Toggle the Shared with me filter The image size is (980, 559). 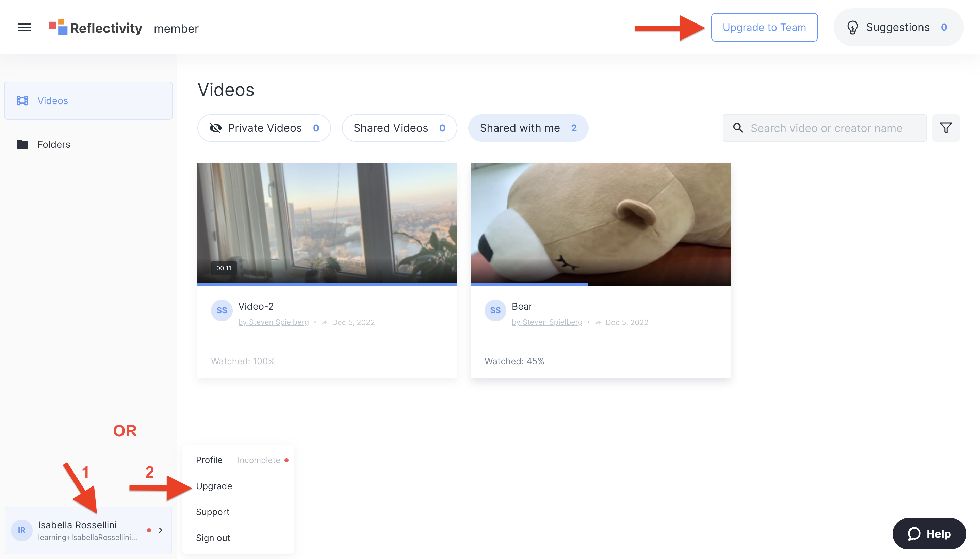tap(528, 128)
